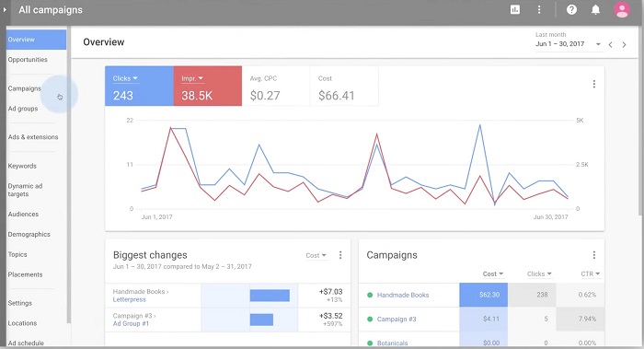Open Audiences in the sidebar

[23, 215]
